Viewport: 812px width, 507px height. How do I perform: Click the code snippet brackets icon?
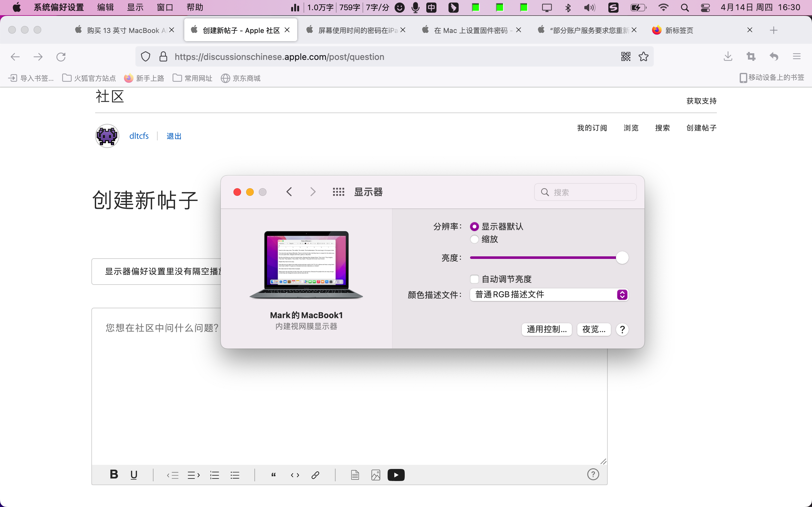point(295,475)
